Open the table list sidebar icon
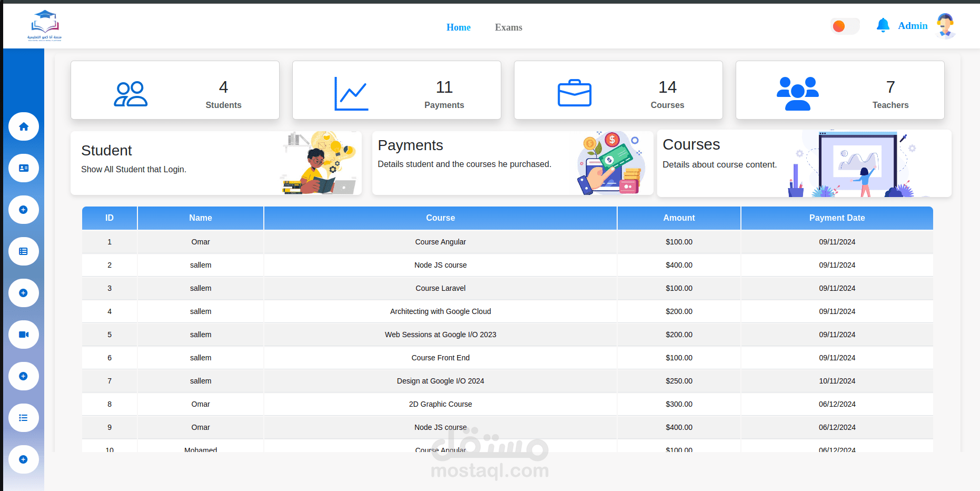This screenshot has height=491, width=980. [24, 251]
